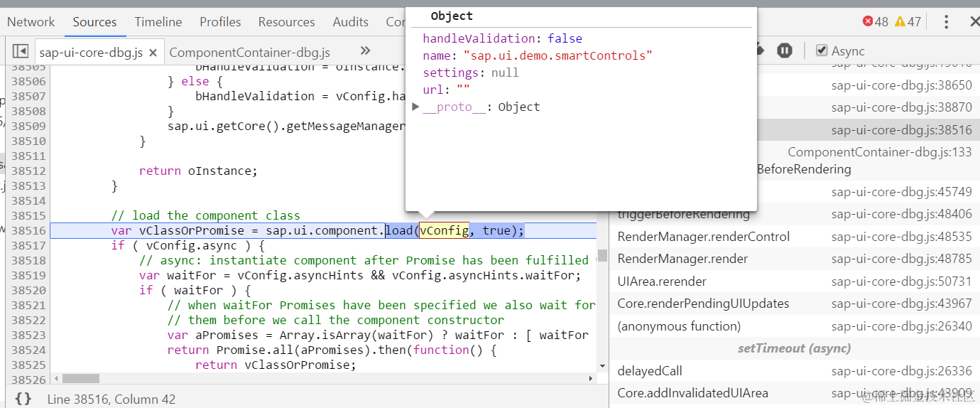Viewport: 980px width, 408px height.
Task: Show the file navigator pane icon
Action: 21,51
